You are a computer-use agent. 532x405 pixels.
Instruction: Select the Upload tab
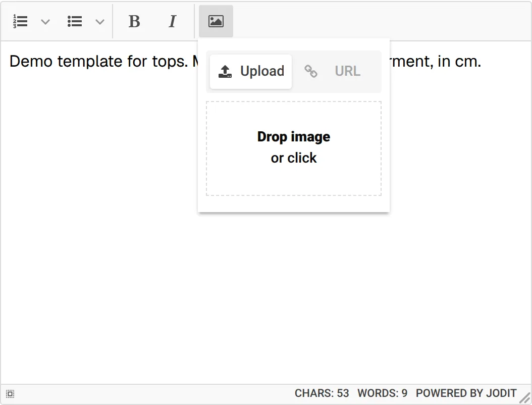pyautogui.click(x=251, y=71)
